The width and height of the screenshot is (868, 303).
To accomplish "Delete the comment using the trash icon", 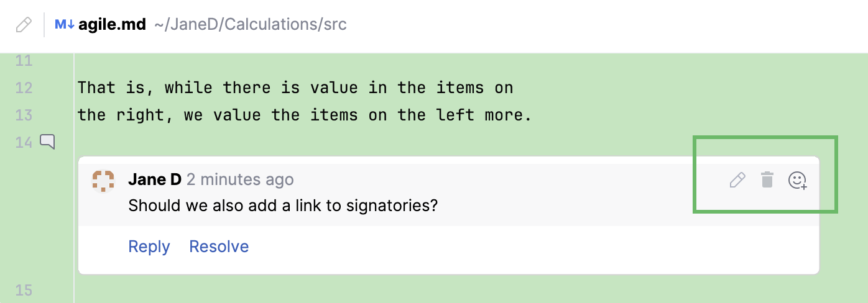I will pyautogui.click(x=767, y=181).
